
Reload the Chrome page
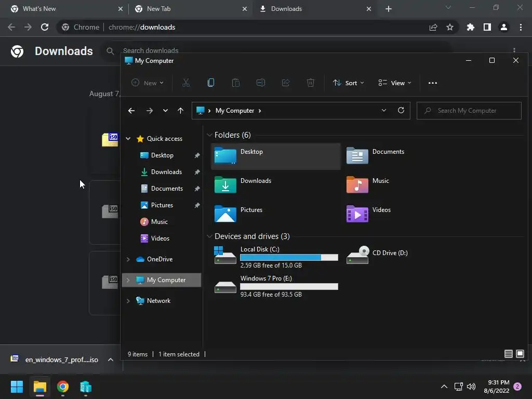click(45, 27)
